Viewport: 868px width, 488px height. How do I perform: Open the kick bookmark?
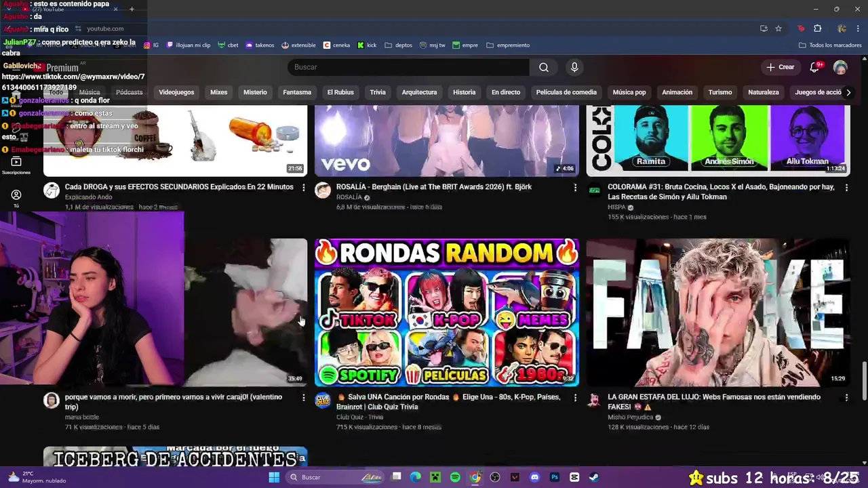pos(367,45)
